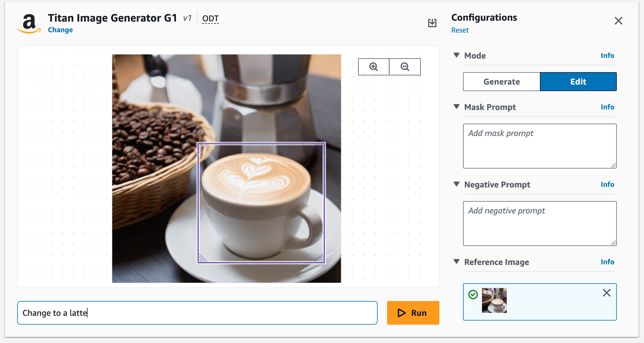Screen dimensions: 644x343
Task: Select the Edit mode option
Action: [x=578, y=82]
